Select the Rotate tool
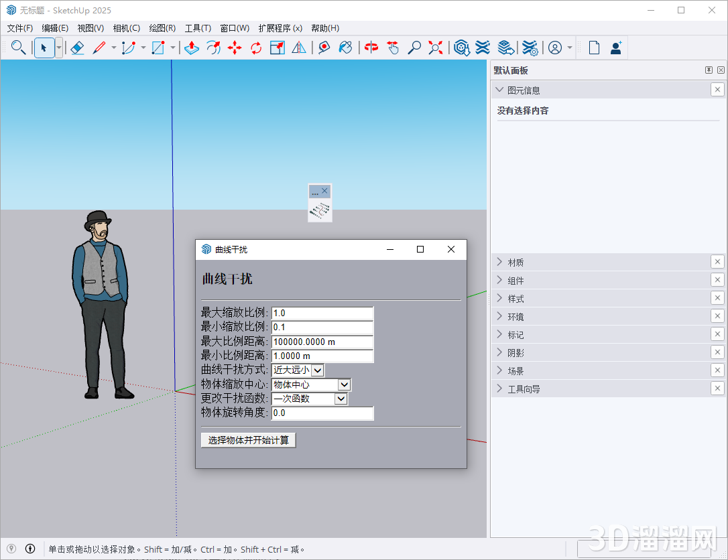The height and width of the screenshot is (560, 728). 256,48
